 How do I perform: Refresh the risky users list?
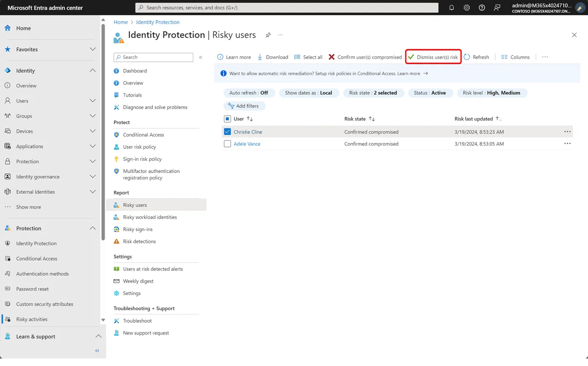[476, 57]
